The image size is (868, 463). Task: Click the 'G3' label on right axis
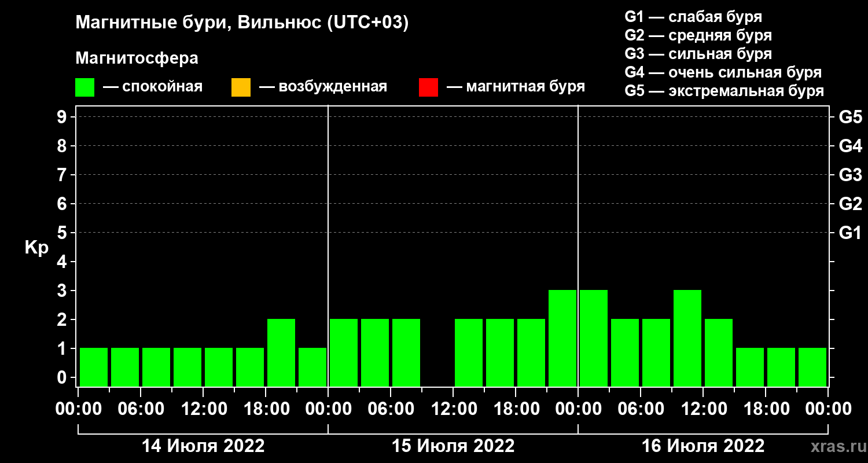(850, 175)
